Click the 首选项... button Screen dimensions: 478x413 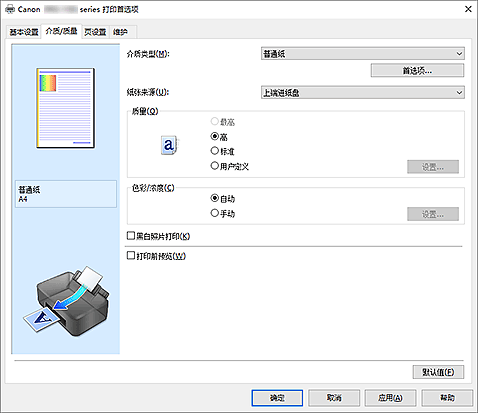coord(417,71)
